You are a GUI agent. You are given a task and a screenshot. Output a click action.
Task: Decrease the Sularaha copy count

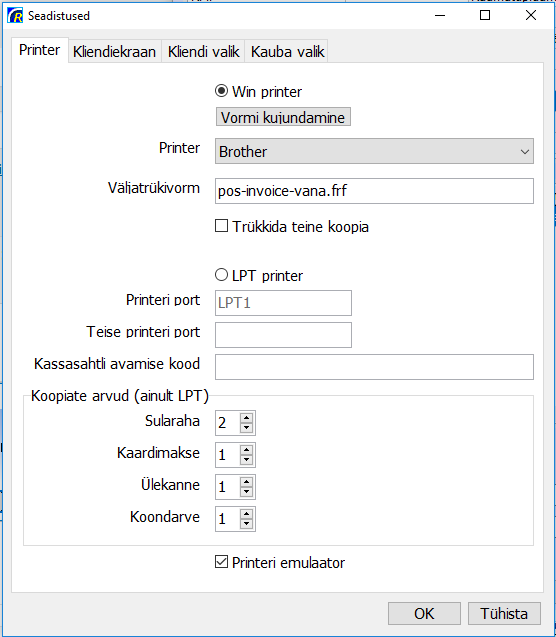tap(247, 428)
